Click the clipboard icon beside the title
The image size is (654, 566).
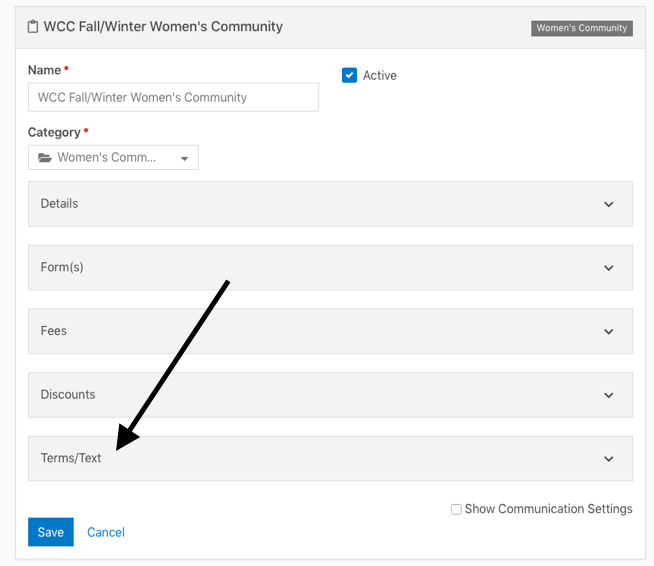click(33, 27)
